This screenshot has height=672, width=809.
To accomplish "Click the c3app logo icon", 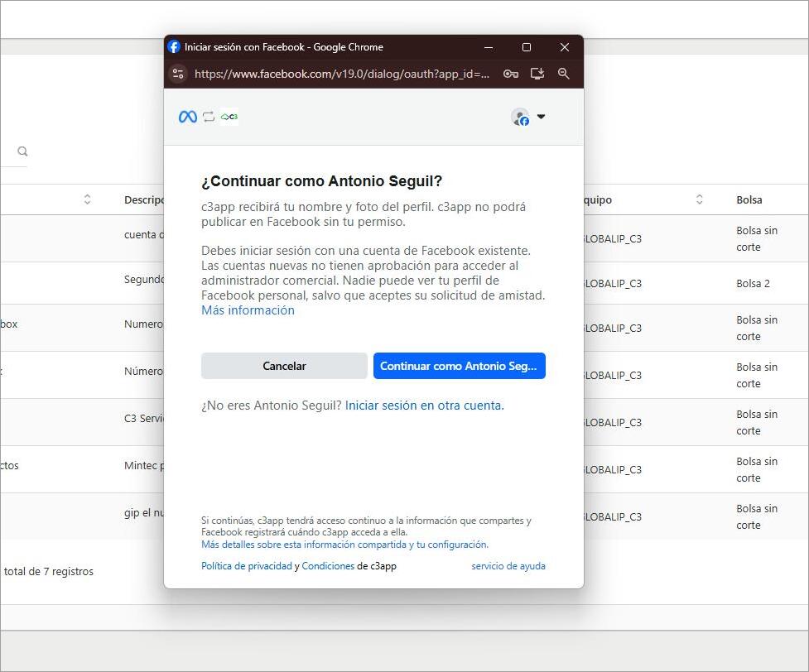I will 229,117.
